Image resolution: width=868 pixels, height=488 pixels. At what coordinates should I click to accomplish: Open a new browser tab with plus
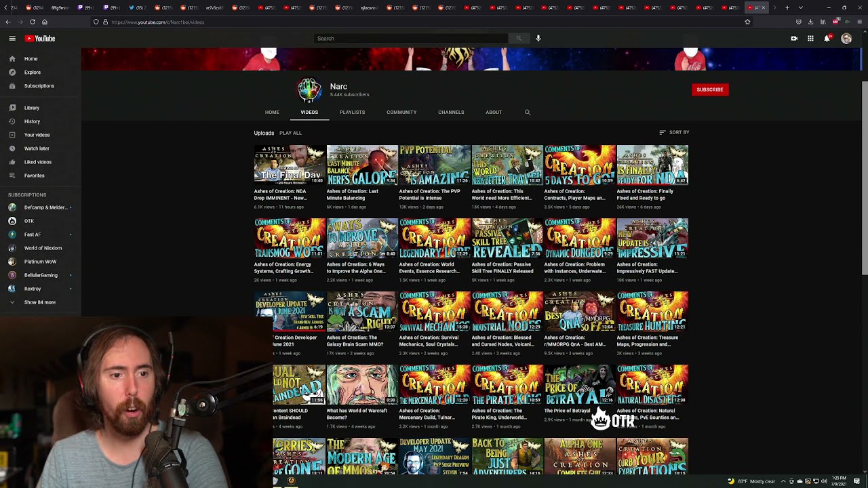[x=787, y=7]
